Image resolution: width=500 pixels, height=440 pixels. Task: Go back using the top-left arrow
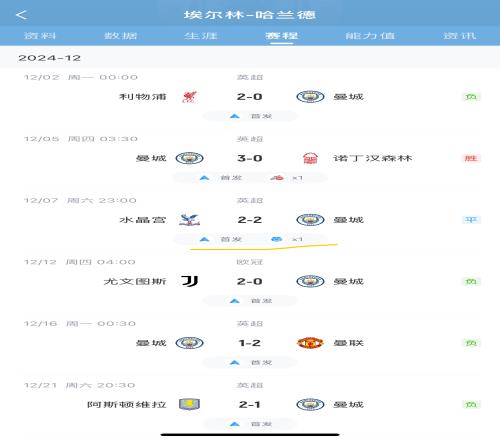click(x=21, y=15)
